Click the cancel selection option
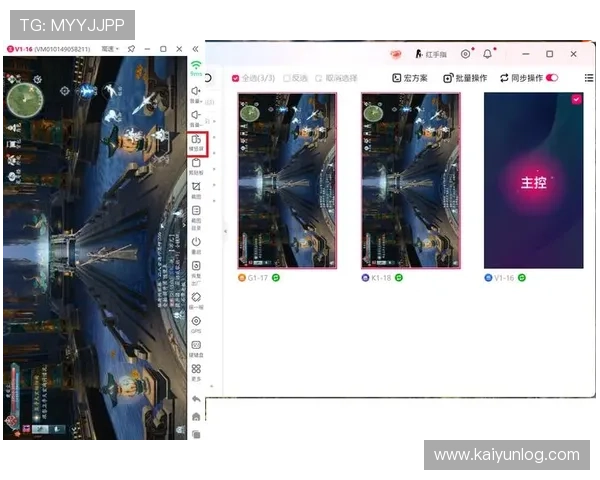This screenshot has width=600, height=480. pos(336,78)
